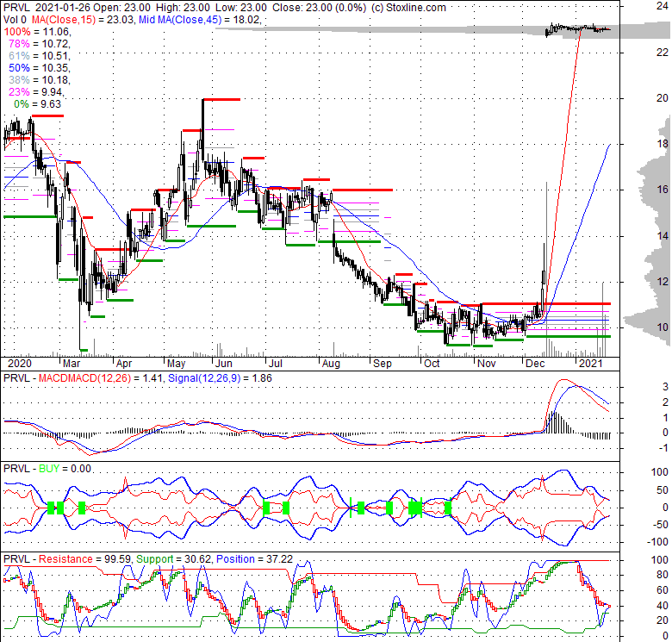Click the Mid MA(Close,45) = 18.02 label
The image size is (672, 642).
[199, 20]
